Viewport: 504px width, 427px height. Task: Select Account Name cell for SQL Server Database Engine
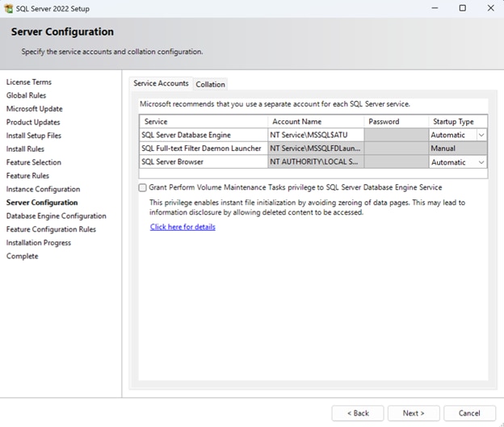[x=316, y=135]
